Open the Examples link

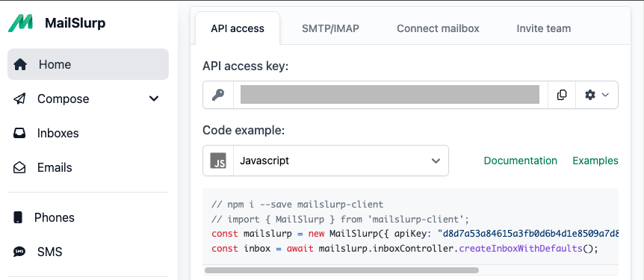(595, 161)
